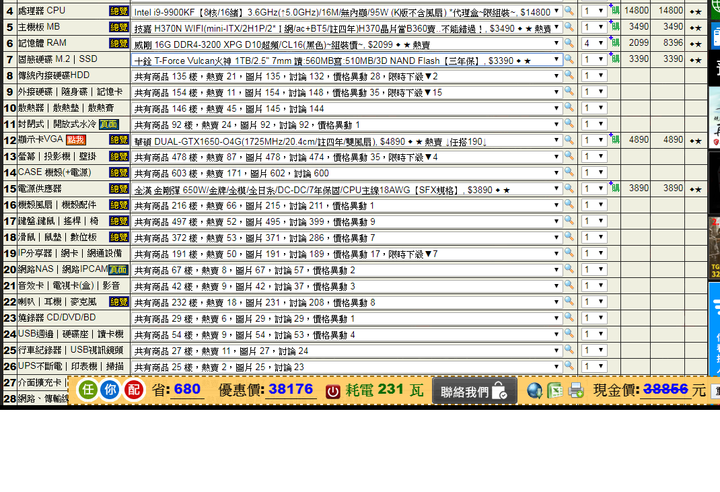Open the CPU product dropdown showing Intel i9-9900KF
720x492 pixels.
(x=347, y=11)
